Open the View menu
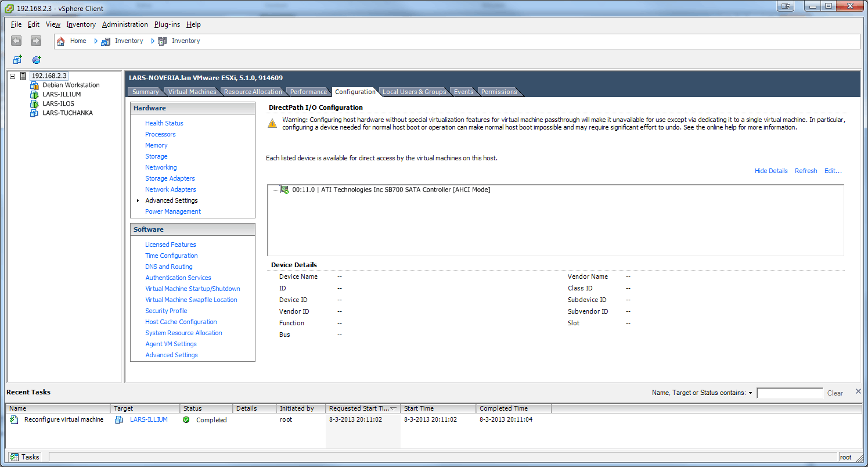Image resolution: width=868 pixels, height=467 pixels. coord(53,24)
